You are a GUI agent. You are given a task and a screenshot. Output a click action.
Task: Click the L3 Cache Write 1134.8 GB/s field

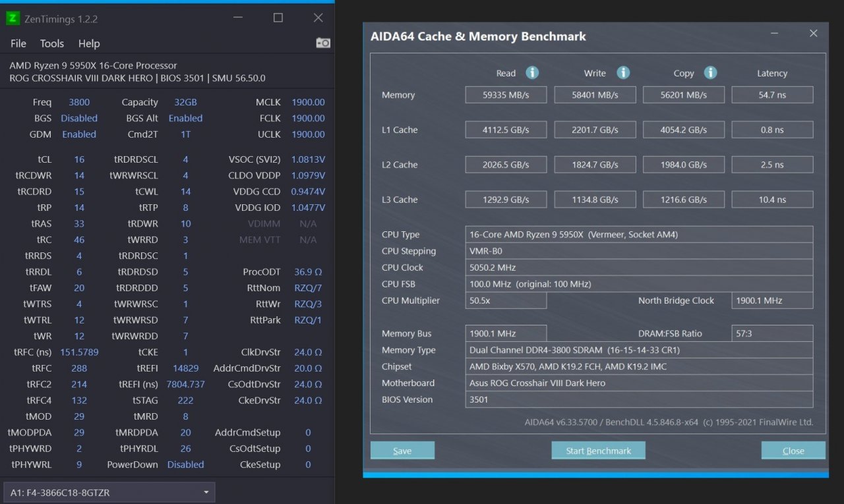[595, 200]
